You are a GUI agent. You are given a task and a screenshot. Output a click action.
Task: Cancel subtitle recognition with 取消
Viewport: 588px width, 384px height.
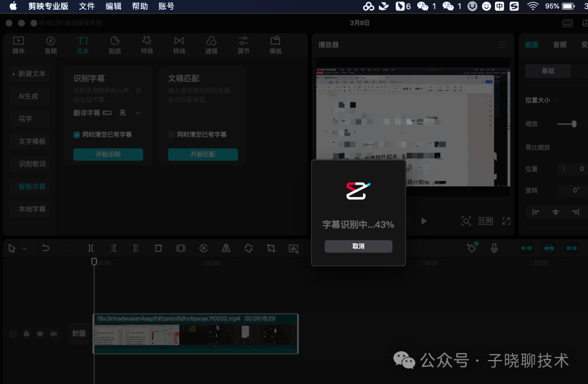point(358,246)
